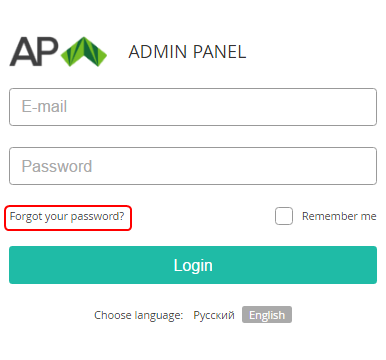Click the Remember me label text
Viewport: 386px width, 360px height.
tap(339, 216)
